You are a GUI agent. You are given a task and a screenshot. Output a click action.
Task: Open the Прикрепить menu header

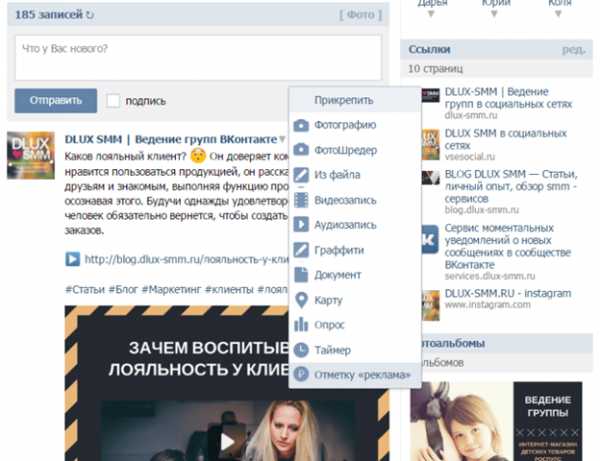tap(355, 100)
